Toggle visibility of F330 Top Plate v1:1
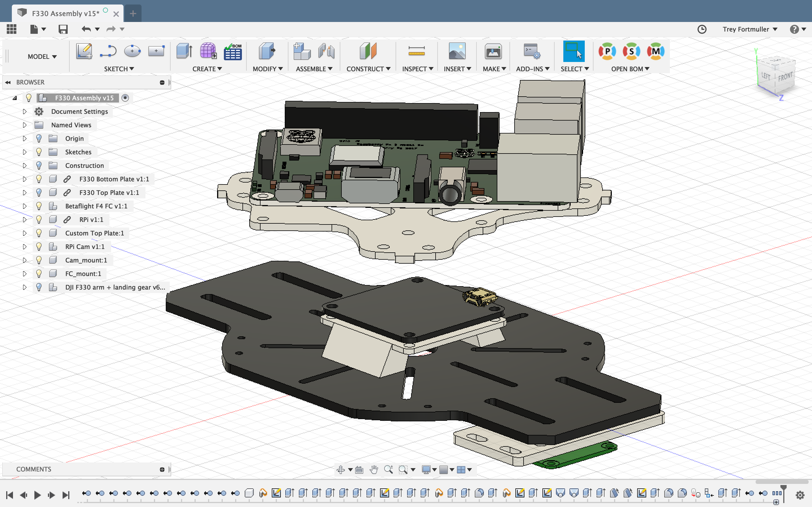Screen dimensions: 812x507 [x=39, y=192]
